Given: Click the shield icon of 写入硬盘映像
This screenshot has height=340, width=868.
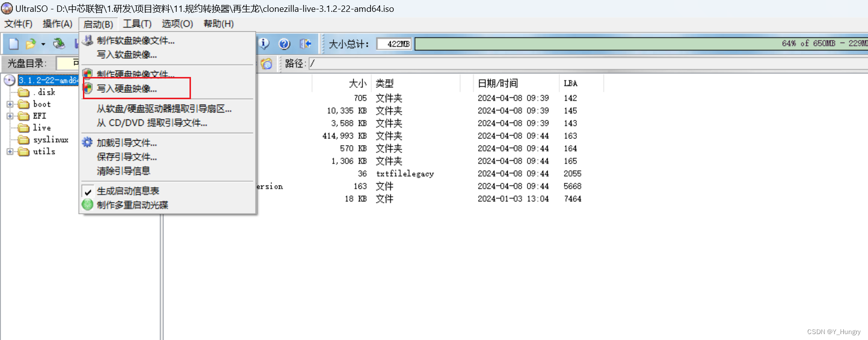Looking at the screenshot, I should pyautogui.click(x=88, y=88).
